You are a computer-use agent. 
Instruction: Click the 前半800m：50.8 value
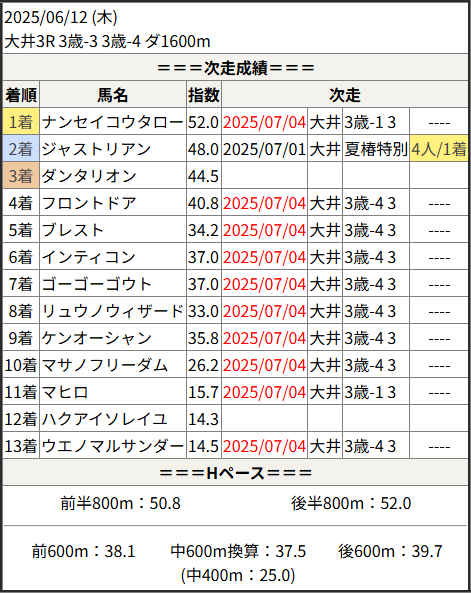120,503
